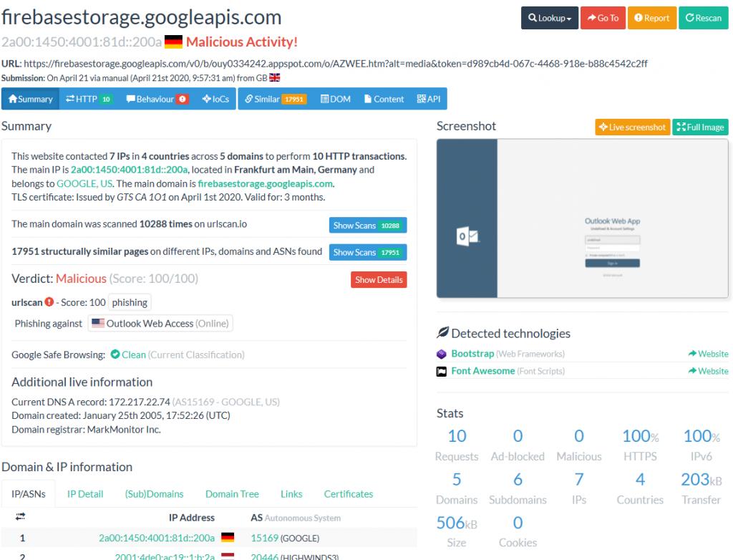Click the 203kB Transfer stat
The image size is (733, 560).
(702, 488)
